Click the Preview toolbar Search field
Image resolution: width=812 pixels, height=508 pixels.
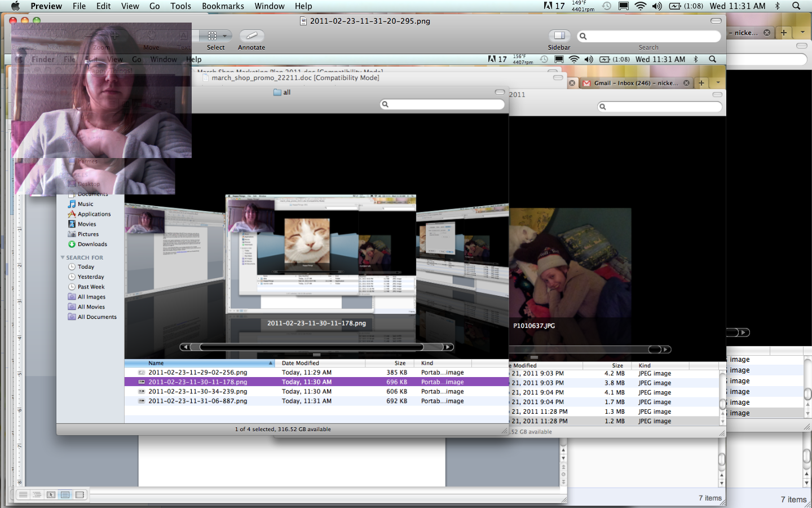click(x=648, y=36)
